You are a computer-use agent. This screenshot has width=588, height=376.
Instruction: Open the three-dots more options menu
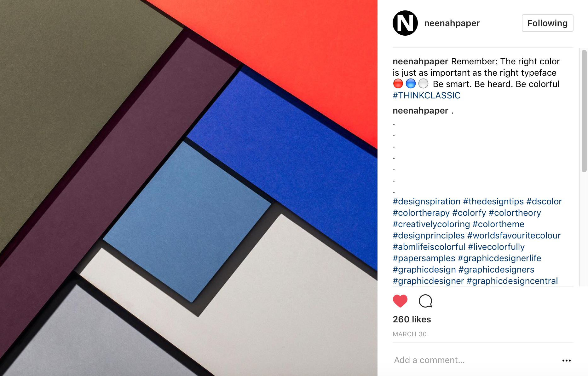566,361
